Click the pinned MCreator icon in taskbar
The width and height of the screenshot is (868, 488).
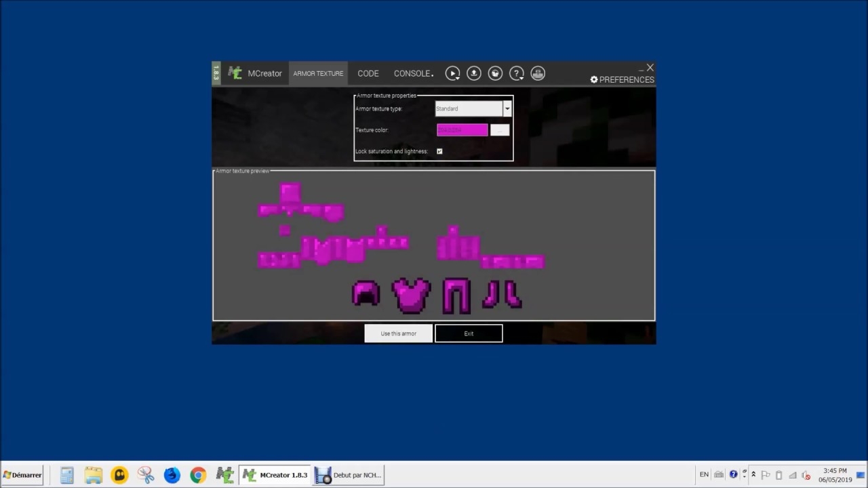[x=224, y=475]
